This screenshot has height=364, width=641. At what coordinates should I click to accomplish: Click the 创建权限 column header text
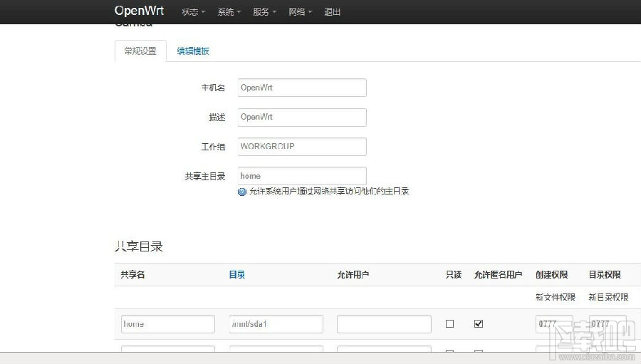click(x=551, y=275)
